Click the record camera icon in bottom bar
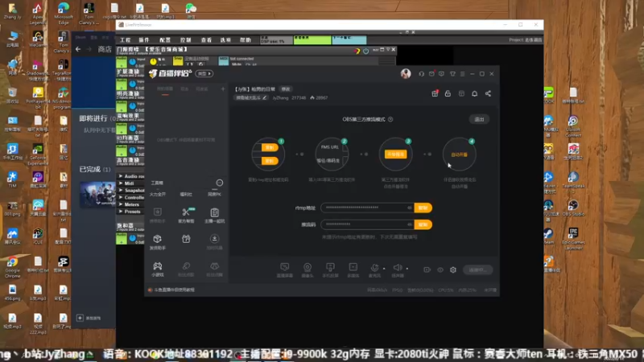The height and width of the screenshot is (362, 644). (x=427, y=270)
